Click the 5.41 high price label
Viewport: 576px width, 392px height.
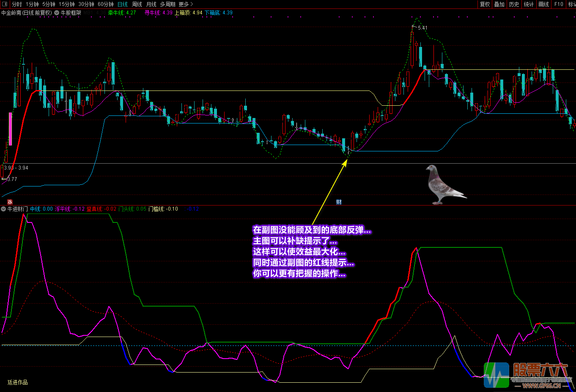tap(422, 28)
